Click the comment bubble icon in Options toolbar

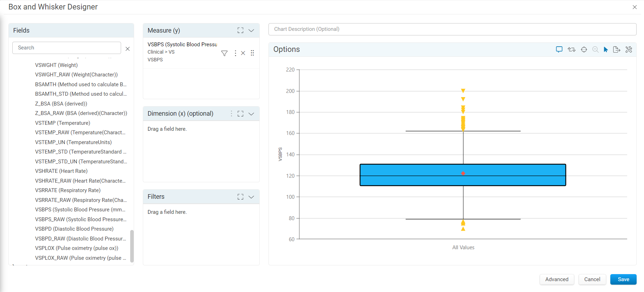coord(559,49)
